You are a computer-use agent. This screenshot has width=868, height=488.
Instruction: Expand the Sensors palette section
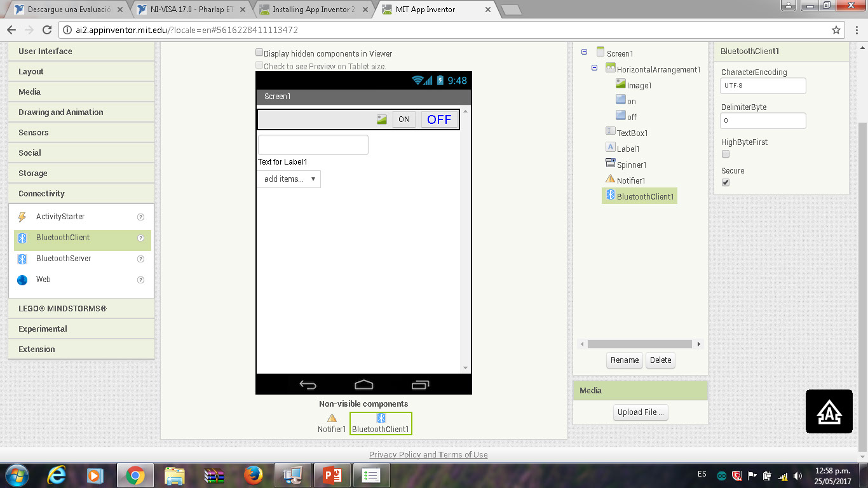81,133
